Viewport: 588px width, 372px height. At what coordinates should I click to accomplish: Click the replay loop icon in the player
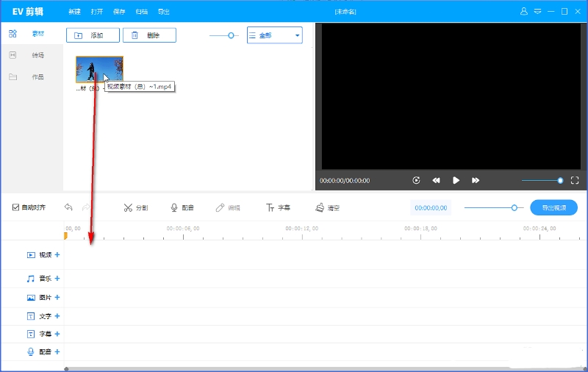[x=416, y=180]
